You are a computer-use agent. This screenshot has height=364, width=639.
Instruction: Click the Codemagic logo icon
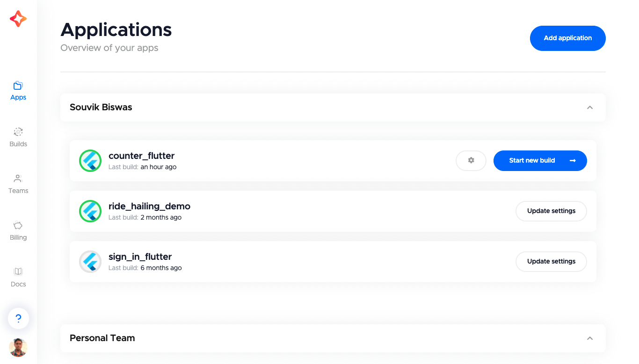18,19
